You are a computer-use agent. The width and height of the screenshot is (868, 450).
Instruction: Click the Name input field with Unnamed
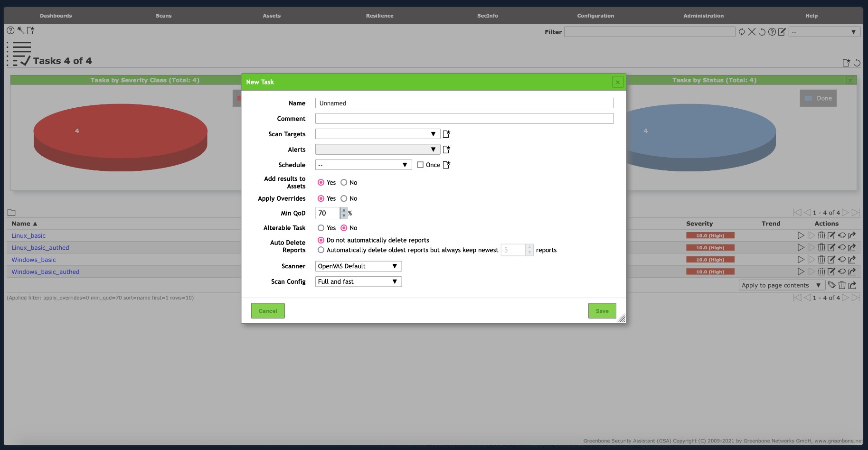[x=464, y=103]
